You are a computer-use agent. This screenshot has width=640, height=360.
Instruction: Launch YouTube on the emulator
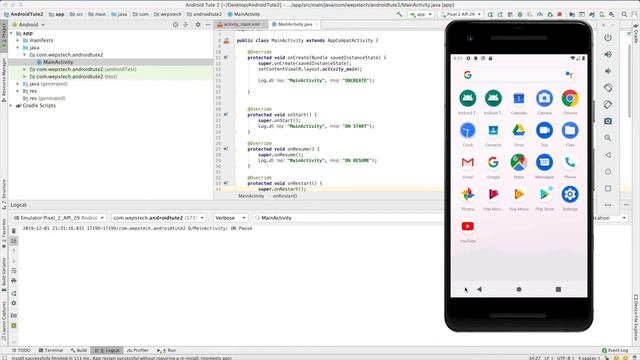pos(468,227)
